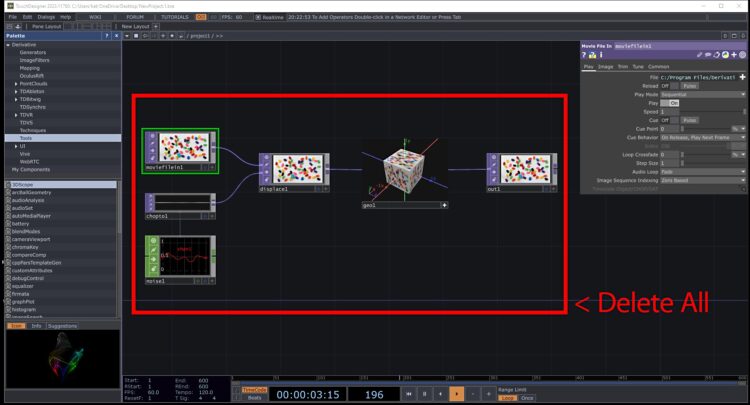The image size is (750, 405).
Task: Pause the timeline playback
Action: coord(424,394)
